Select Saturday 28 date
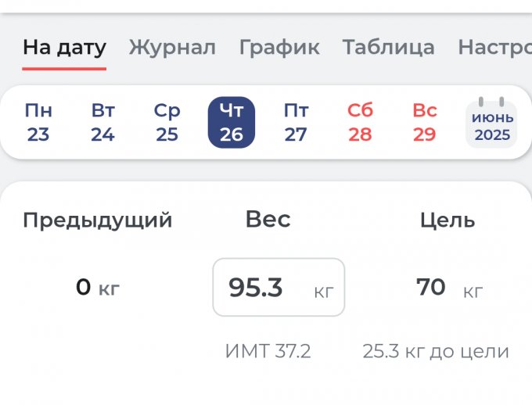Viewport: 532px width, 405px height. coord(360,123)
